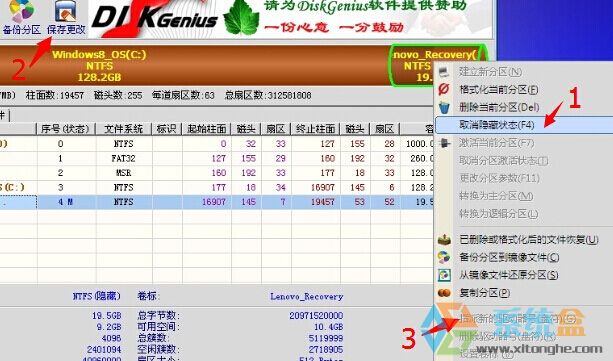Sort by 文件系统 column header
Viewport: 613px width, 361px height.
pyautogui.click(x=124, y=129)
